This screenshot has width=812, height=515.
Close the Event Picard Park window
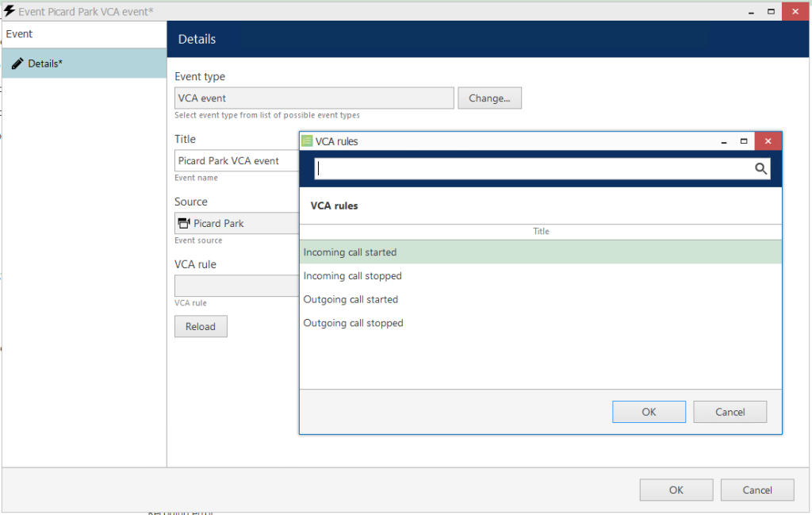[795, 11]
